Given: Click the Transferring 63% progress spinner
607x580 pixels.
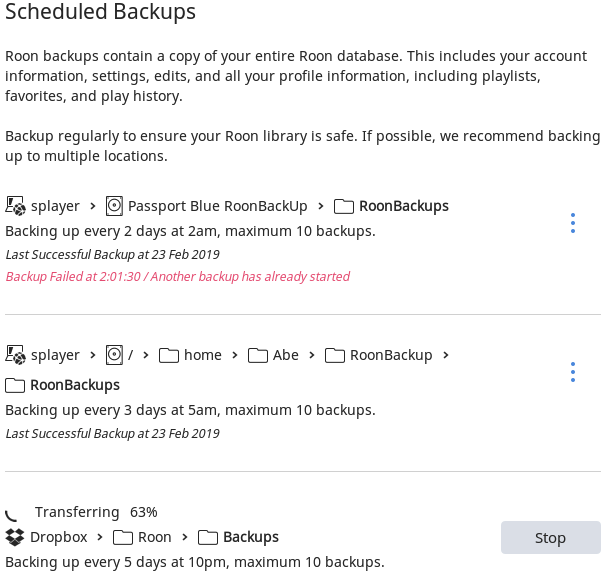Looking at the screenshot, I should [x=11, y=515].
